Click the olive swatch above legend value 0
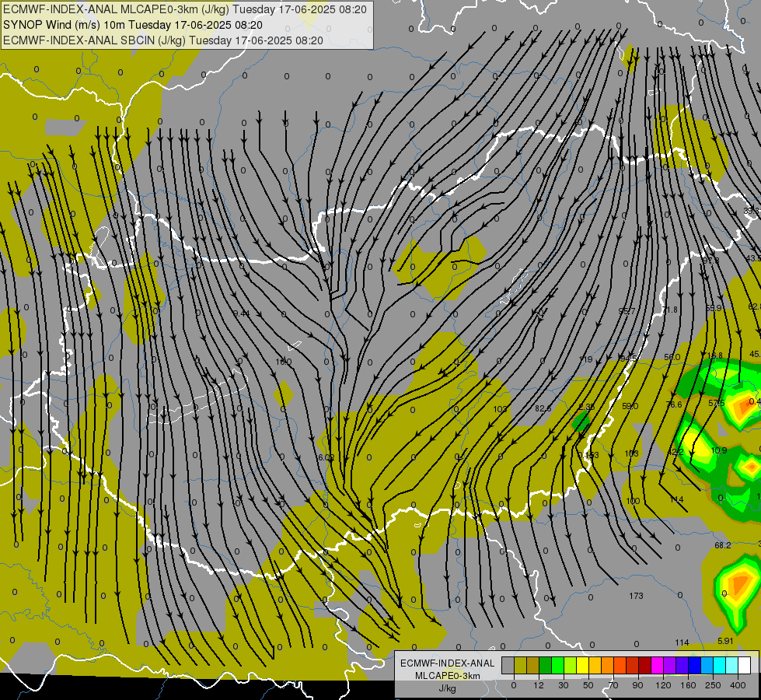This screenshot has width=761, height=700. (x=520, y=665)
